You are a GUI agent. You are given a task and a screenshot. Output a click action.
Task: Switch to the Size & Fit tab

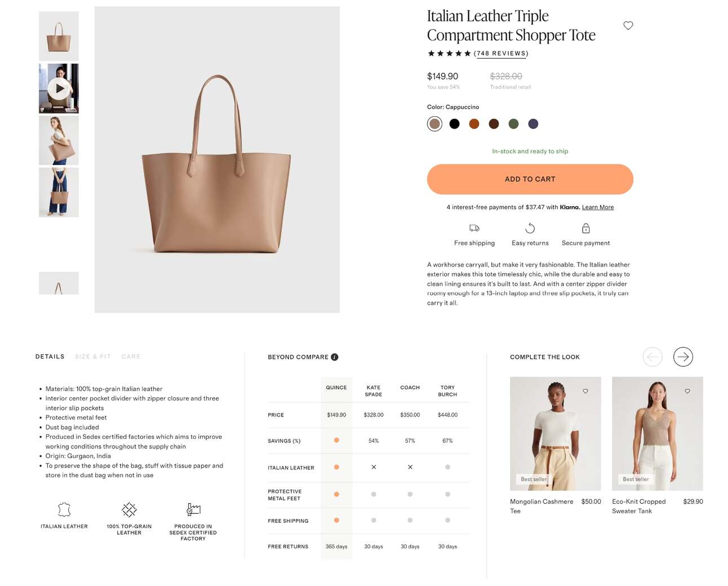(92, 357)
